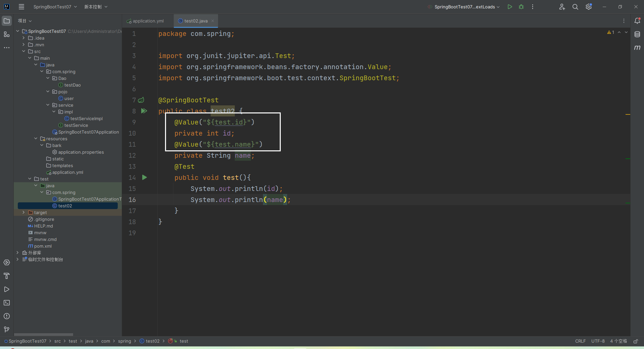Open the Notifications bell panel
This screenshot has height=349, width=644.
[x=637, y=21]
